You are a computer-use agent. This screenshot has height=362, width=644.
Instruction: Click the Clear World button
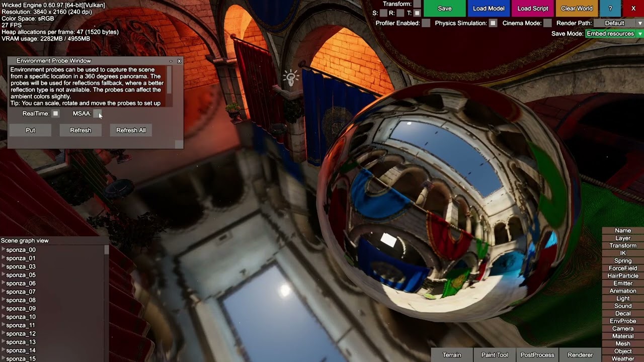[x=577, y=9]
